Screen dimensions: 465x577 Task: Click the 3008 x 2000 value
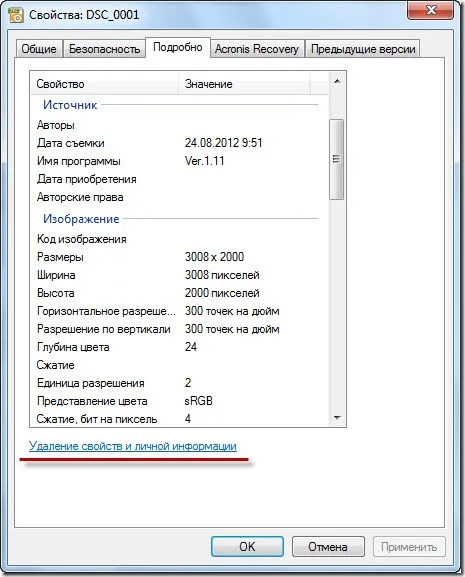[x=214, y=257]
